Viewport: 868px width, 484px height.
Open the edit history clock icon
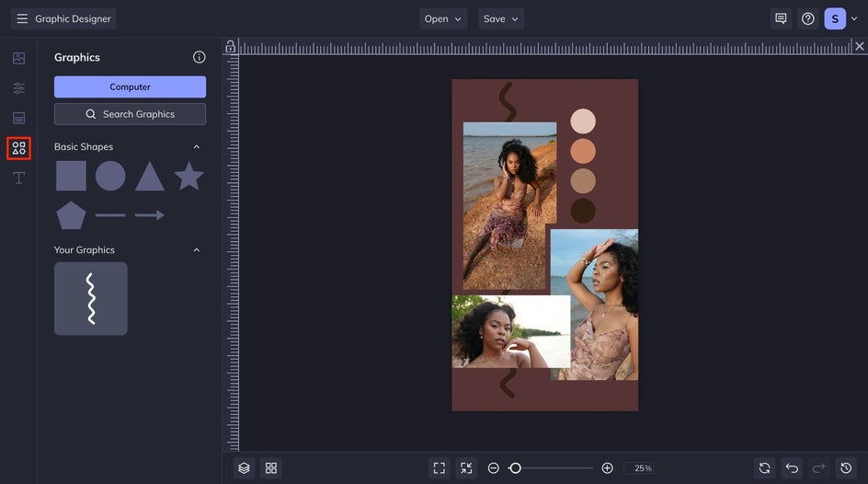pos(846,468)
